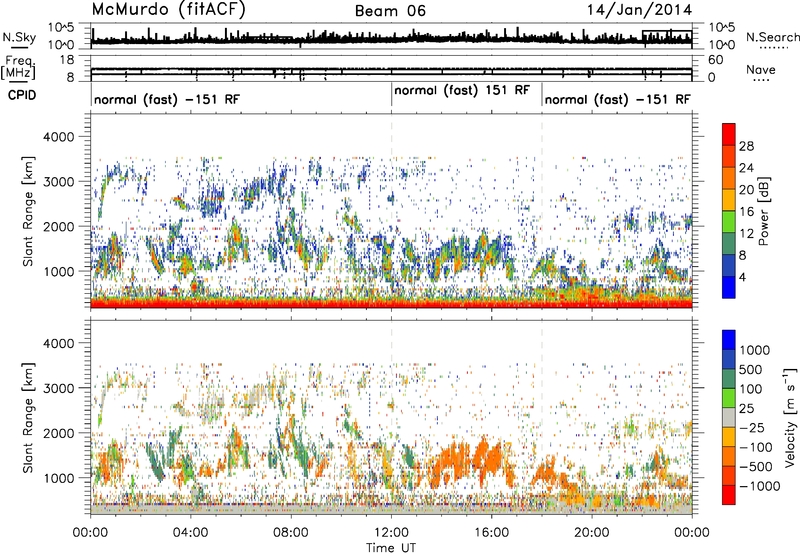Click the Beam 06 header label
This screenshot has width=800, height=554.
(390, 11)
